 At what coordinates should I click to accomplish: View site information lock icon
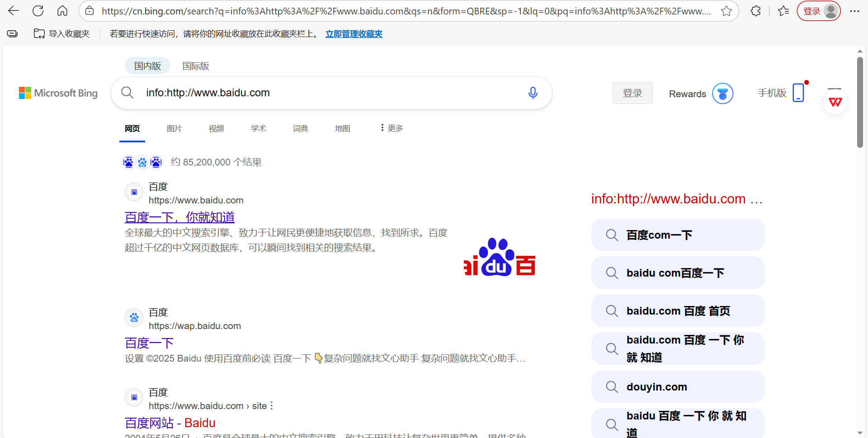pos(90,11)
